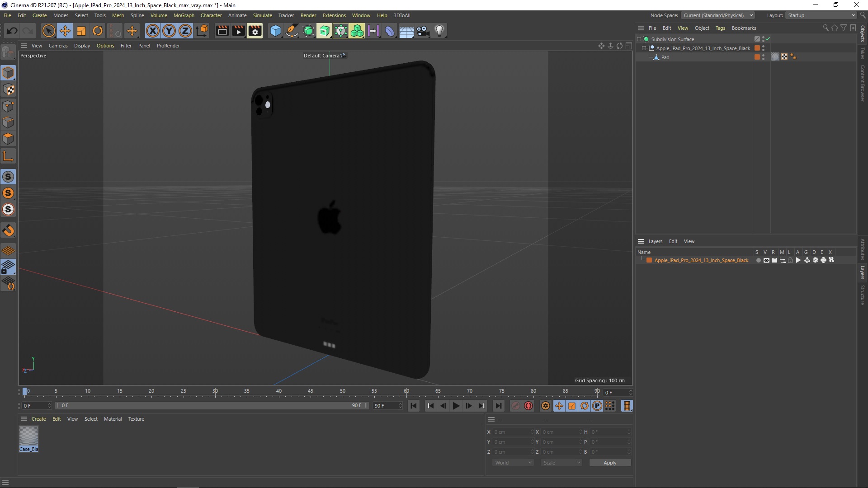Toggle the Z axis lock
Screen dimensions: 868x488
click(x=185, y=31)
